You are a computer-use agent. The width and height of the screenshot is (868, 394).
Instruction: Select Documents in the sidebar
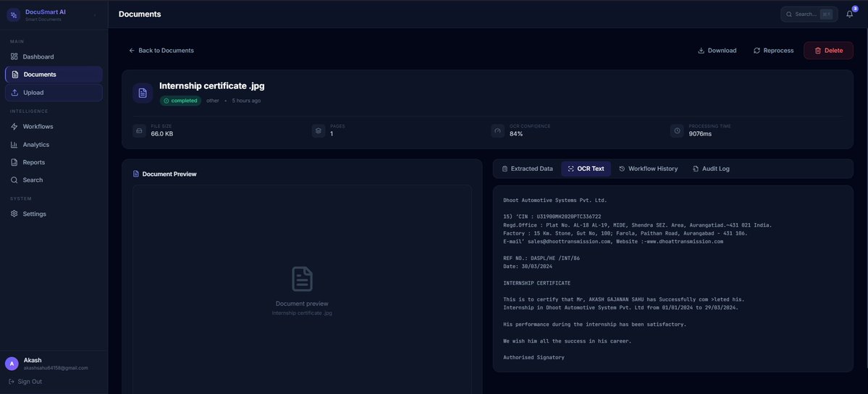pos(54,75)
